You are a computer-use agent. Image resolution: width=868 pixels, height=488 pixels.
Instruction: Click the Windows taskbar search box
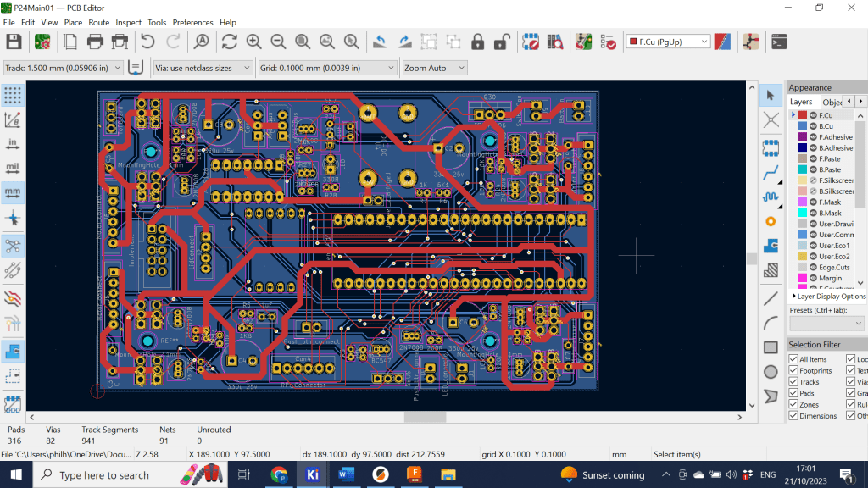[x=103, y=475]
